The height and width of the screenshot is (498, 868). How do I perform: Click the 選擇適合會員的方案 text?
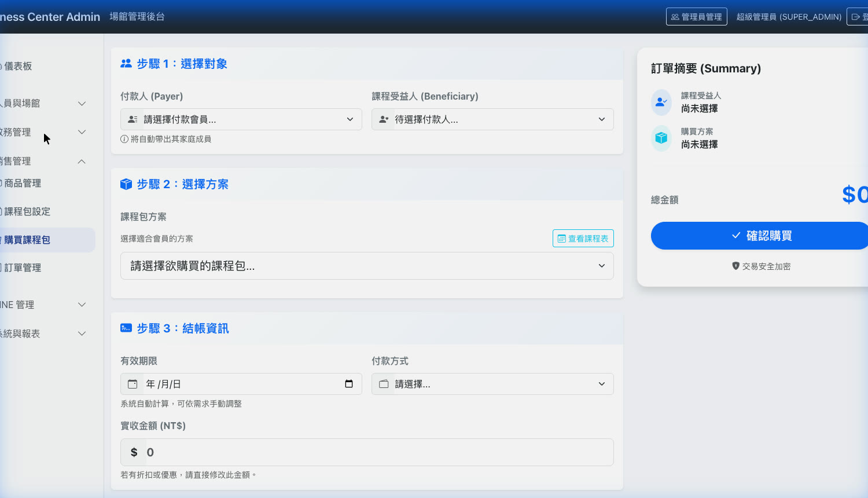click(157, 239)
